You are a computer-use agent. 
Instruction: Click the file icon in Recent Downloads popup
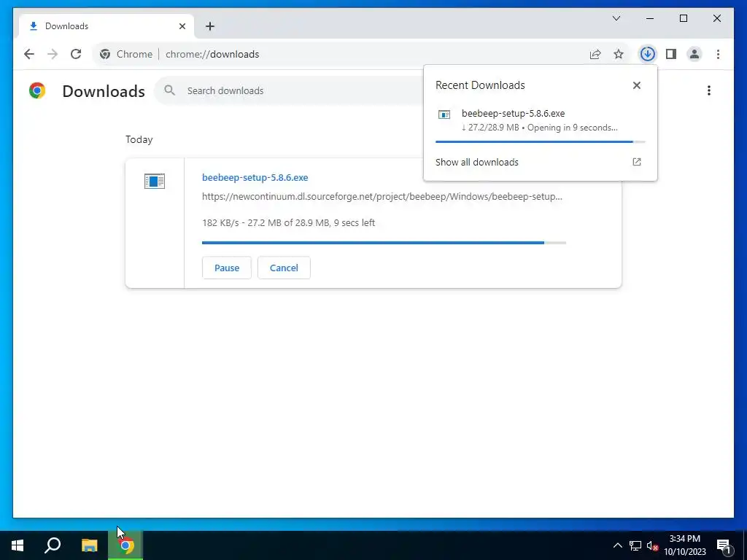pyautogui.click(x=444, y=114)
